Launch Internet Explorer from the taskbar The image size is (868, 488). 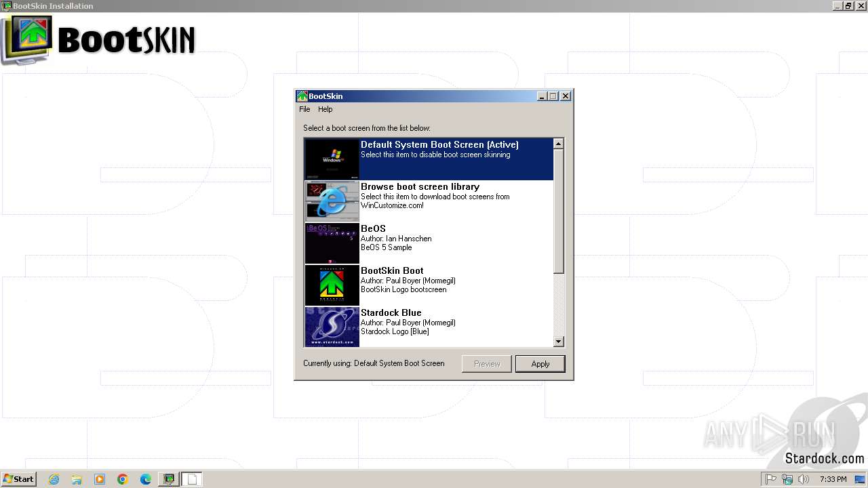point(54,479)
